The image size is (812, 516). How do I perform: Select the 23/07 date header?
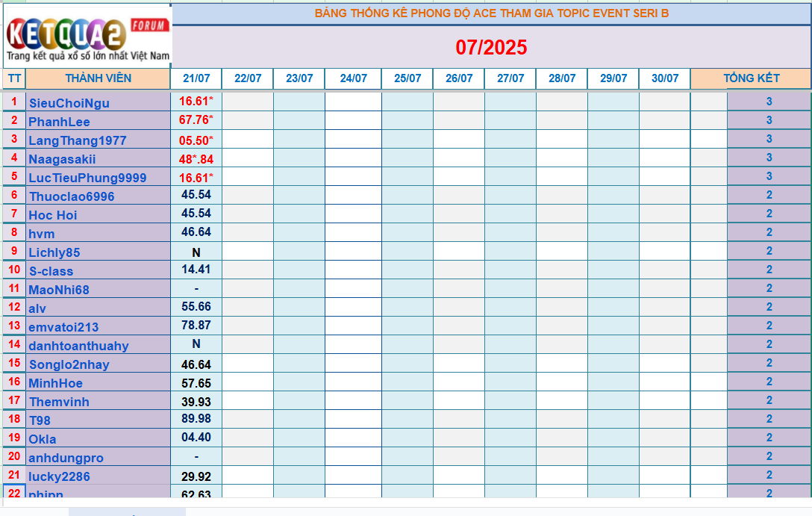[x=299, y=78]
